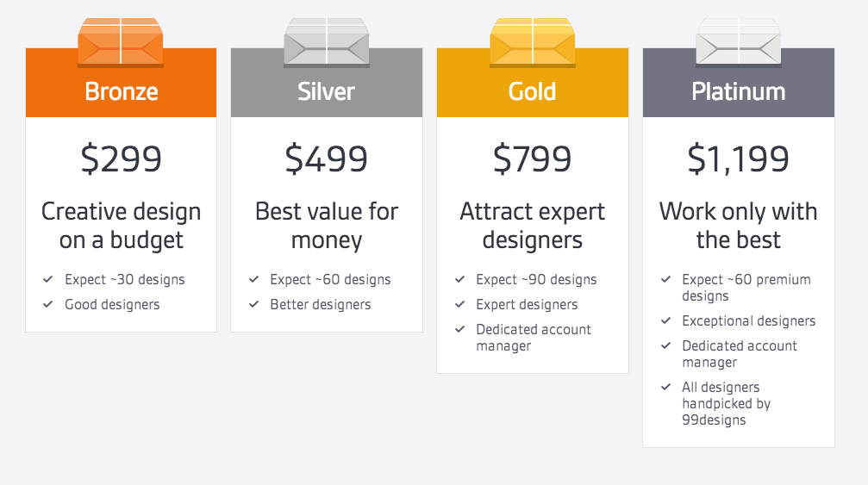Click the grey Silver package box icon

[x=327, y=42]
